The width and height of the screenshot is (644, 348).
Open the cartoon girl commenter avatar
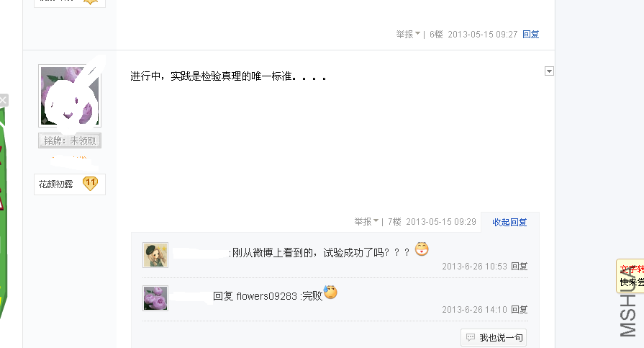point(155,255)
